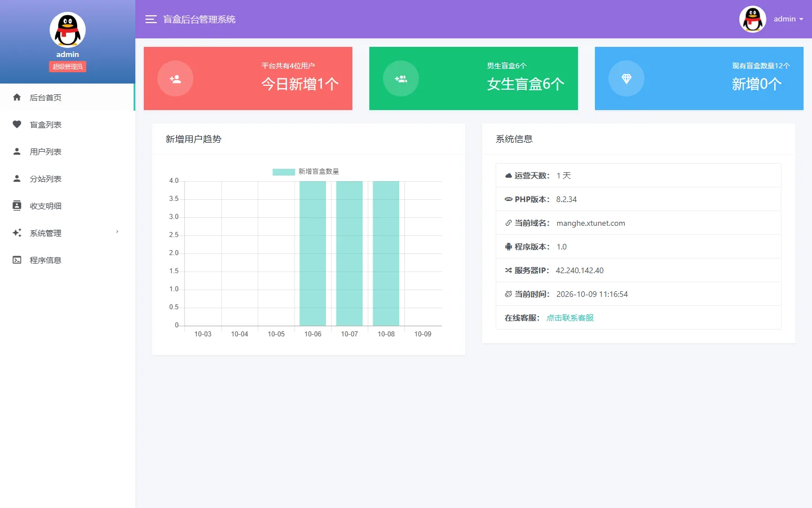Click the sidebar penguin avatar

click(68, 30)
